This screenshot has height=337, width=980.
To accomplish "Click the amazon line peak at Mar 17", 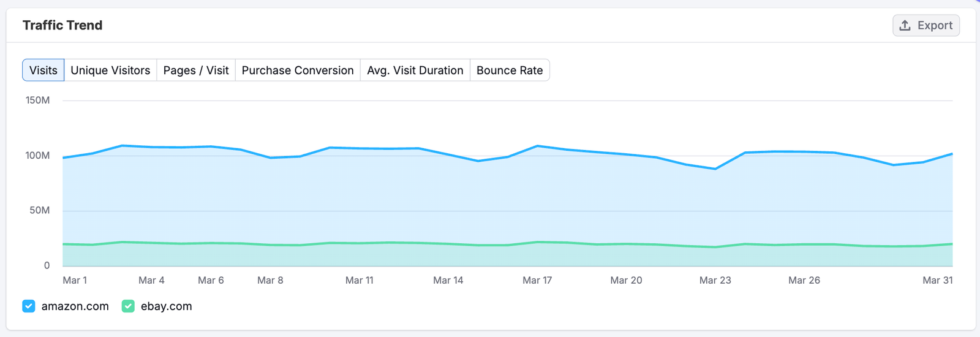I will click(537, 146).
